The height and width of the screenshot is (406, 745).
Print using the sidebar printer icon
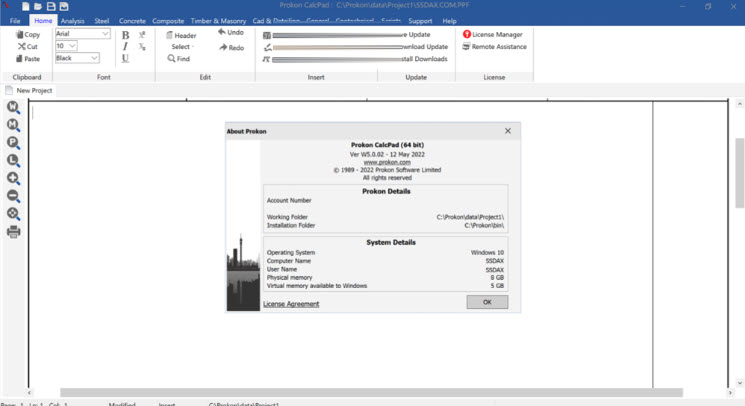pyautogui.click(x=13, y=232)
